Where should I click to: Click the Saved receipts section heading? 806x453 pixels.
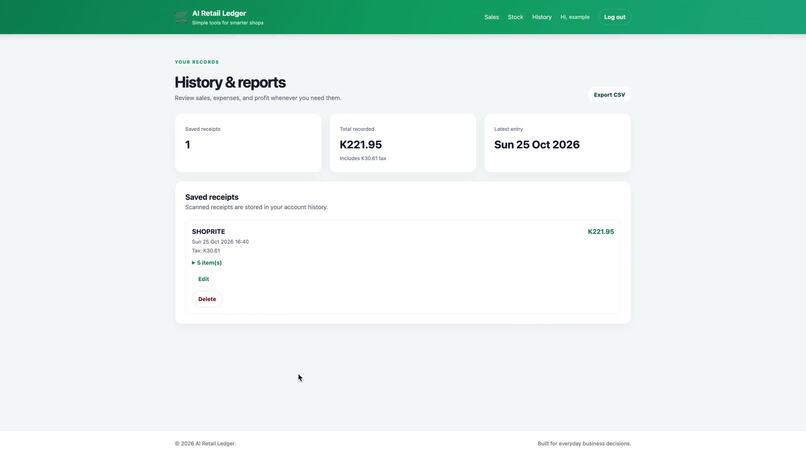[212, 197]
